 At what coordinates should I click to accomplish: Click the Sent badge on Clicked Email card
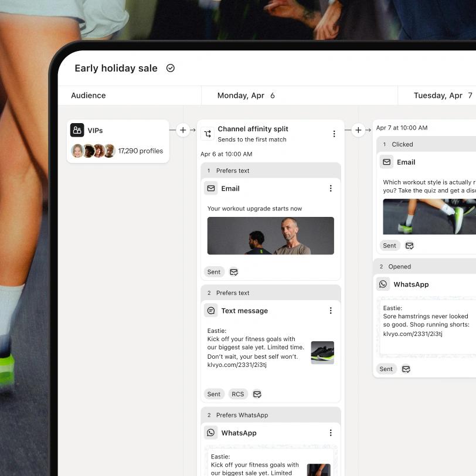389,246
